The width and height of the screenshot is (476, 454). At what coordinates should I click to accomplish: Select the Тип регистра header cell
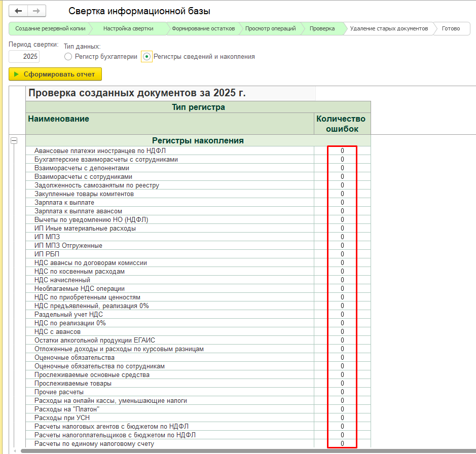198,107
